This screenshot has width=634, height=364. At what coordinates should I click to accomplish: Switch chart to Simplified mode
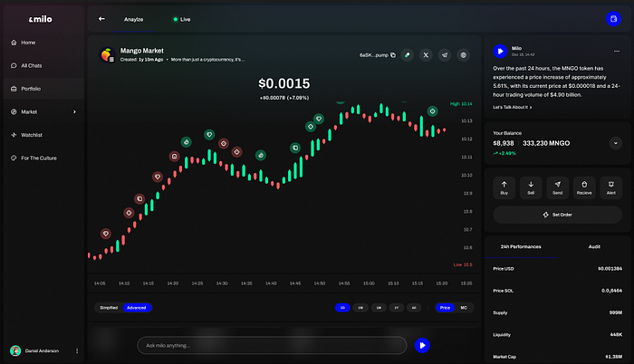coord(109,308)
